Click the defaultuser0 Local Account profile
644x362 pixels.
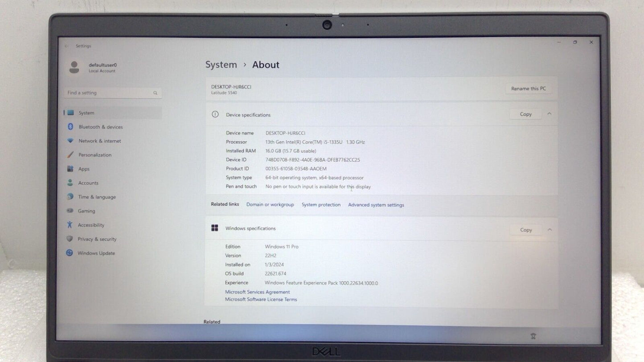click(94, 67)
